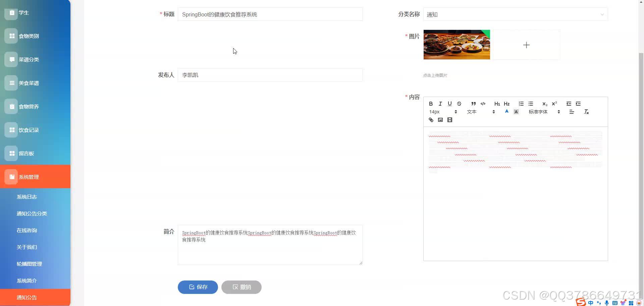Open 在线咨询 submenu item
Viewport: 644px width, 306px height.
click(x=35, y=231)
